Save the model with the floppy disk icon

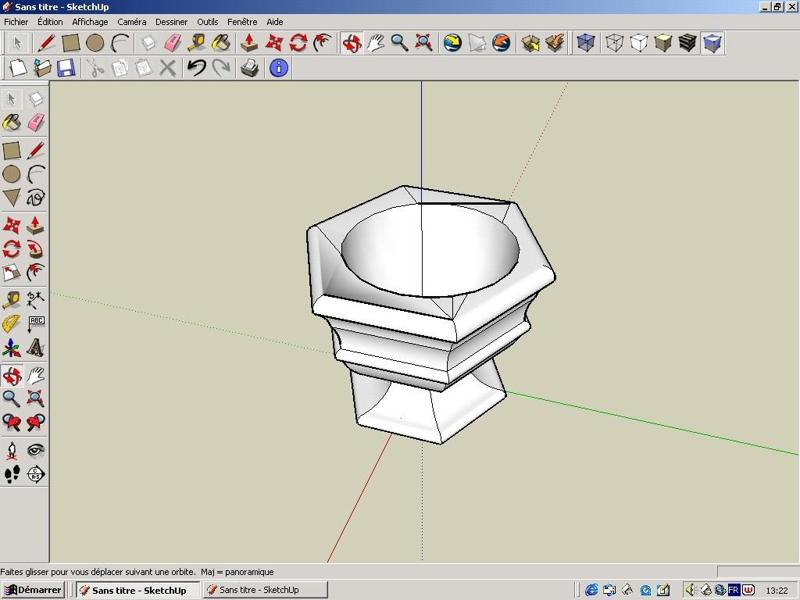pos(66,68)
